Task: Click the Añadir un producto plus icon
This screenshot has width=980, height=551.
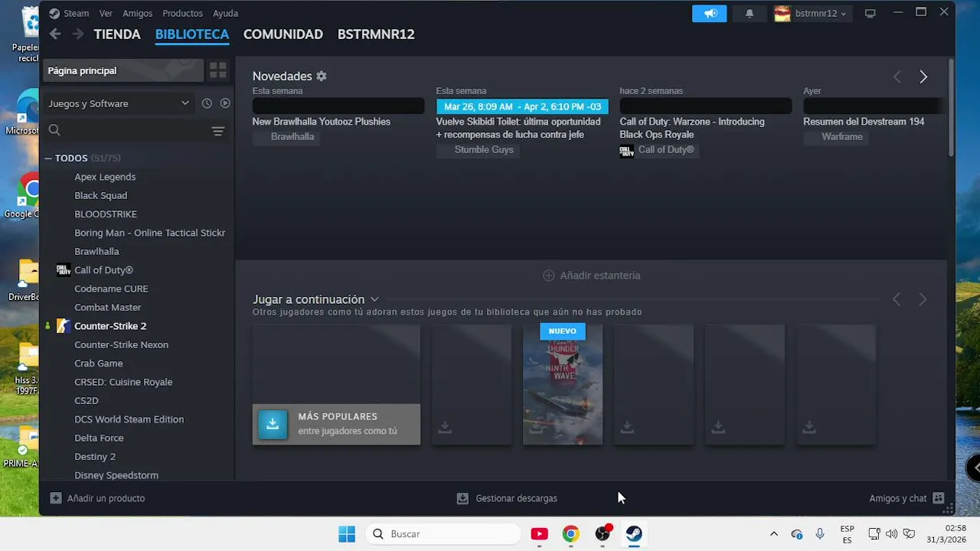Action: click(x=56, y=498)
